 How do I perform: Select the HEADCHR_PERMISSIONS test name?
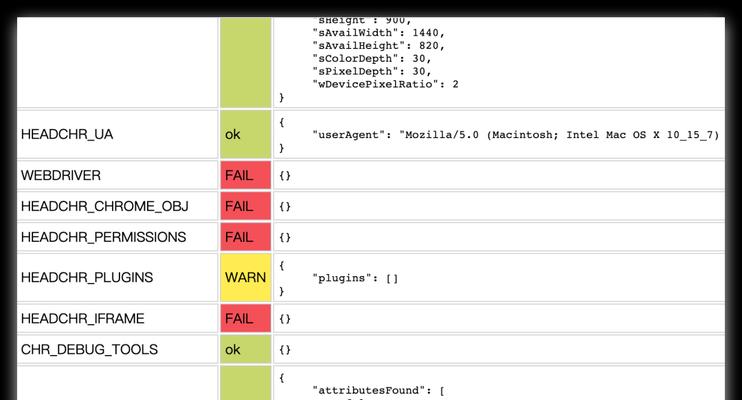(103, 237)
